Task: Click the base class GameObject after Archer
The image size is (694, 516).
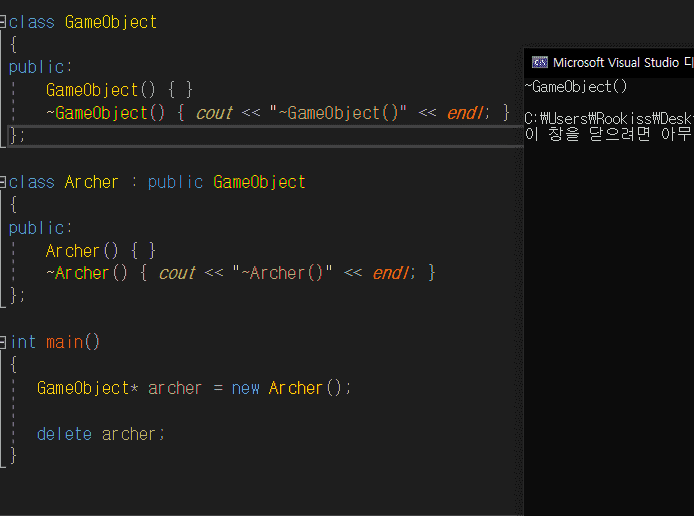Action: (x=259, y=182)
